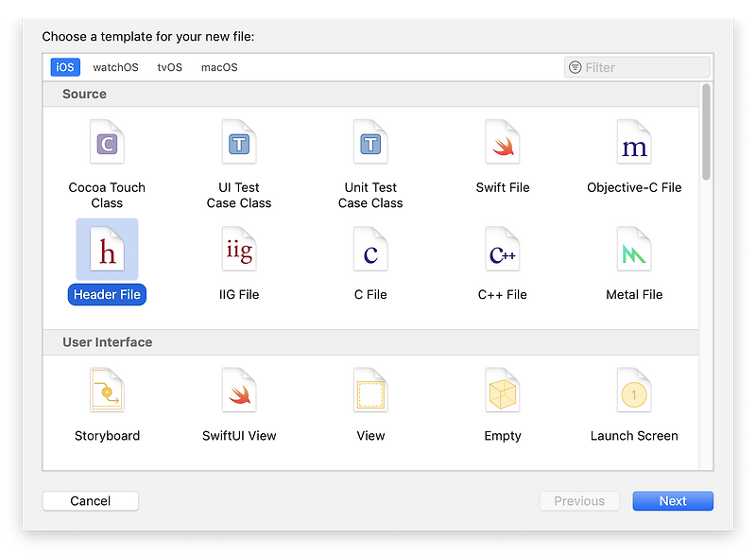Choose the Launch Screen template icon
The height and width of the screenshot is (557, 756).
pyautogui.click(x=634, y=391)
